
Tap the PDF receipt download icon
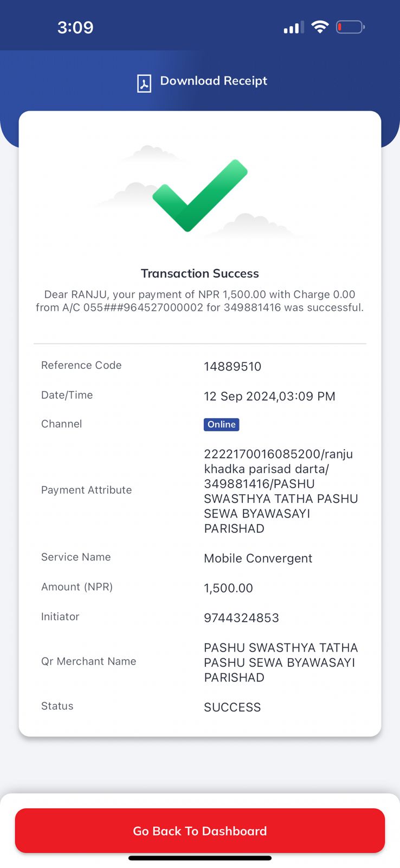click(144, 84)
